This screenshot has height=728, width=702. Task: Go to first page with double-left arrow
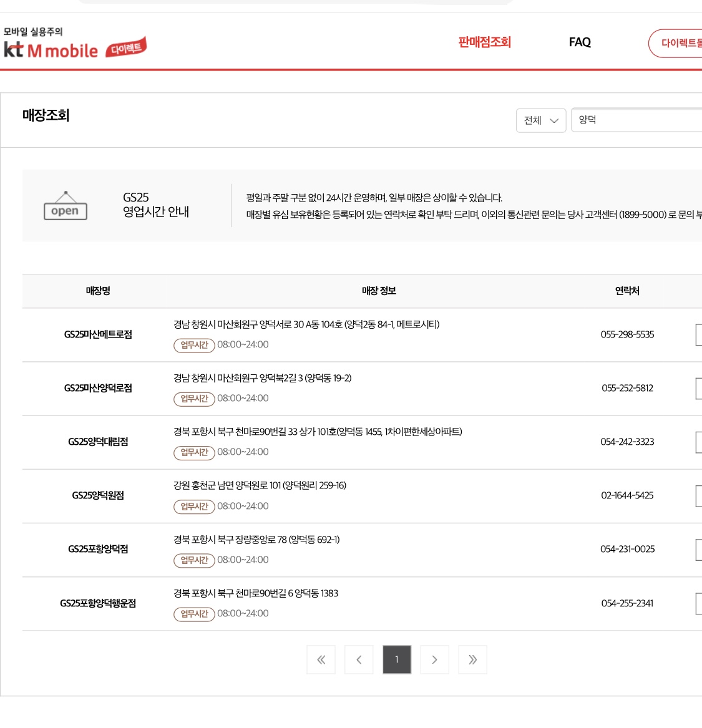click(x=321, y=659)
